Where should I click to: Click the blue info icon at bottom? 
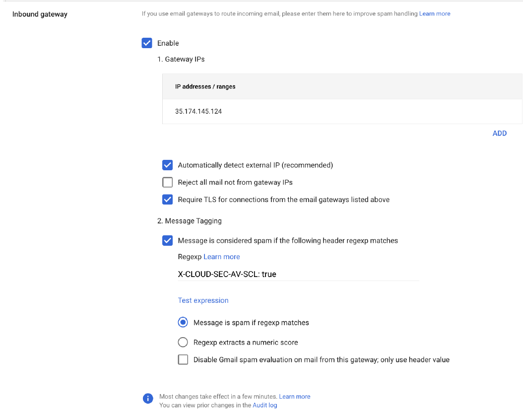(147, 398)
